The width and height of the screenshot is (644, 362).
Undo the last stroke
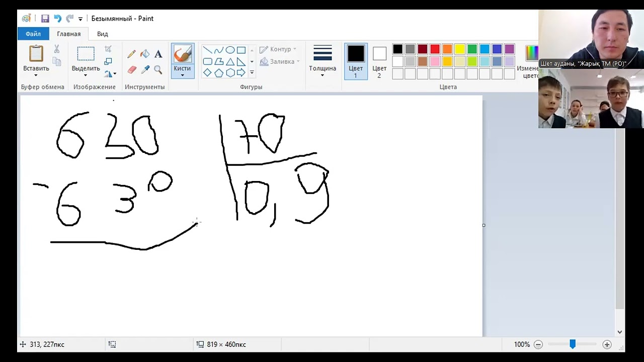57,19
